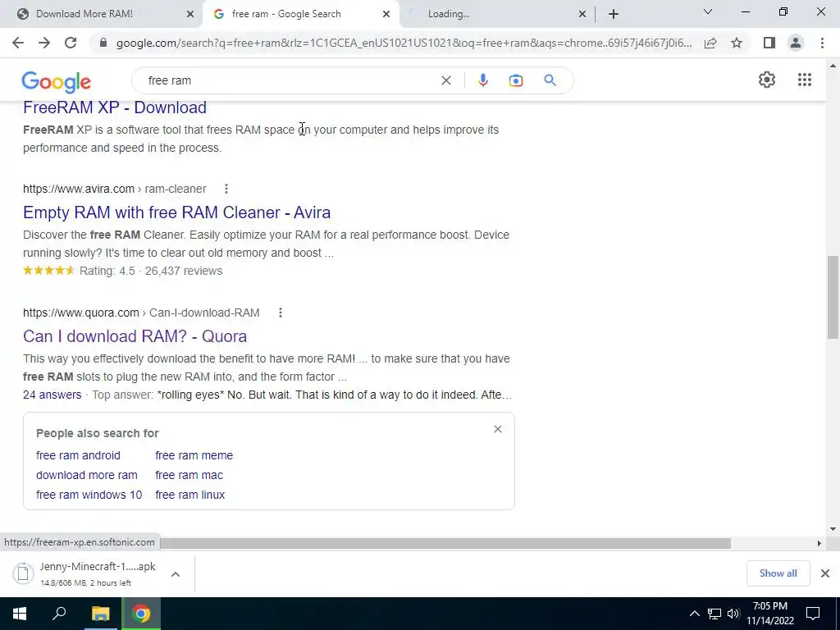840x630 pixels.
Task: Click the scroll right arrow
Action: [819, 543]
